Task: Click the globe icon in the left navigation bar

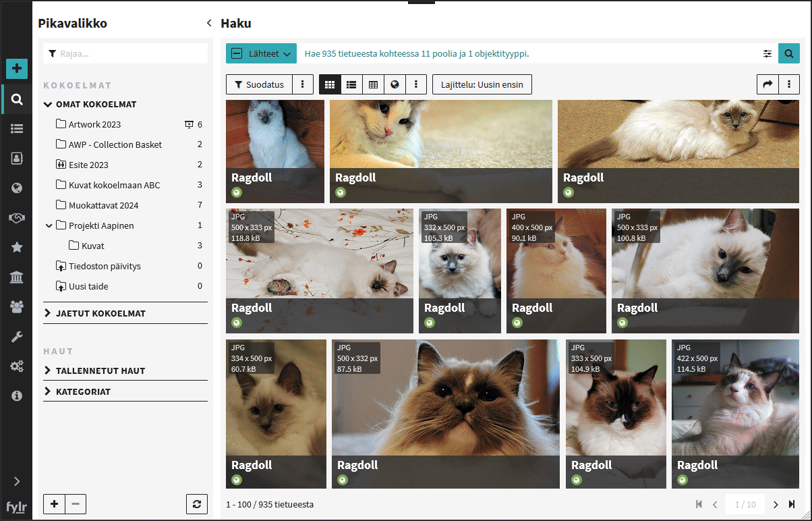Action: [x=17, y=188]
